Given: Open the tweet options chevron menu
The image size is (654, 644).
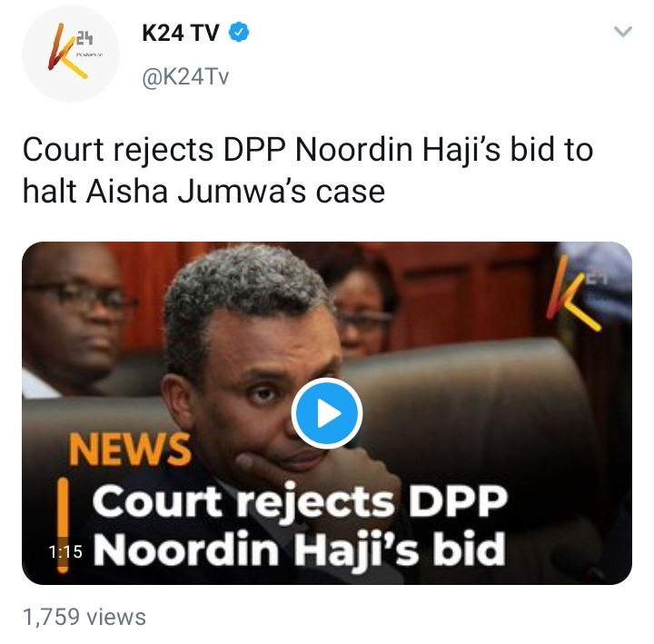Looking at the screenshot, I should point(623,32).
